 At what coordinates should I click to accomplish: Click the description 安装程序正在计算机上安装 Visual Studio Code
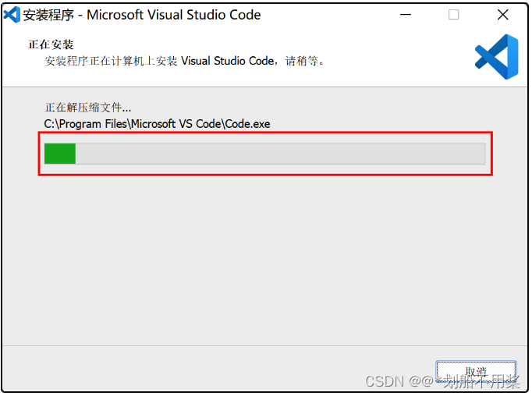point(185,61)
